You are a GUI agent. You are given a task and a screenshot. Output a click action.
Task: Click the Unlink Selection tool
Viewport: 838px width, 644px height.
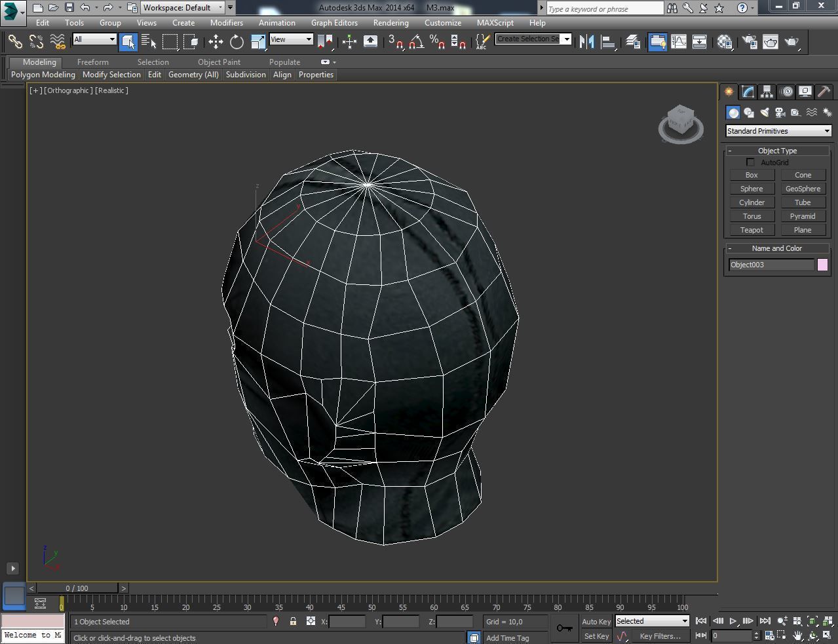[36, 42]
